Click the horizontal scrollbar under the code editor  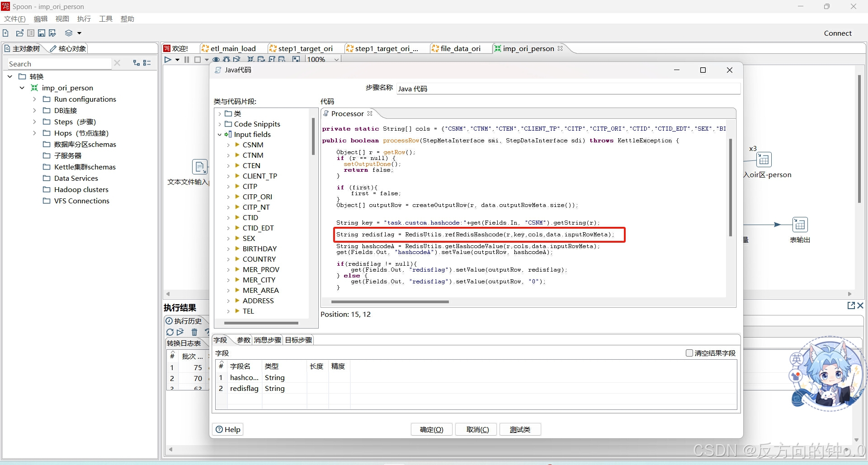pyautogui.click(x=390, y=302)
